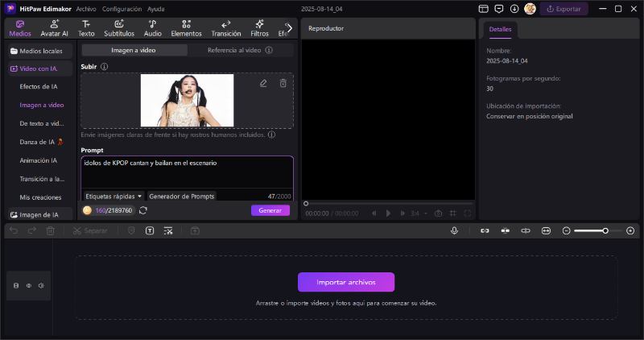Open the 3:4 aspect ratio dropdown
This screenshot has width=644, height=340.
coord(419,214)
